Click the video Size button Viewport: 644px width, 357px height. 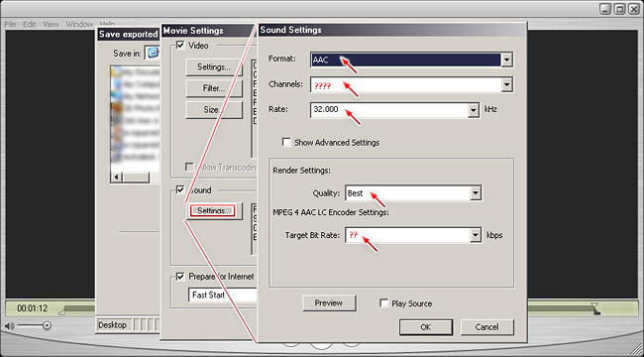(x=214, y=110)
